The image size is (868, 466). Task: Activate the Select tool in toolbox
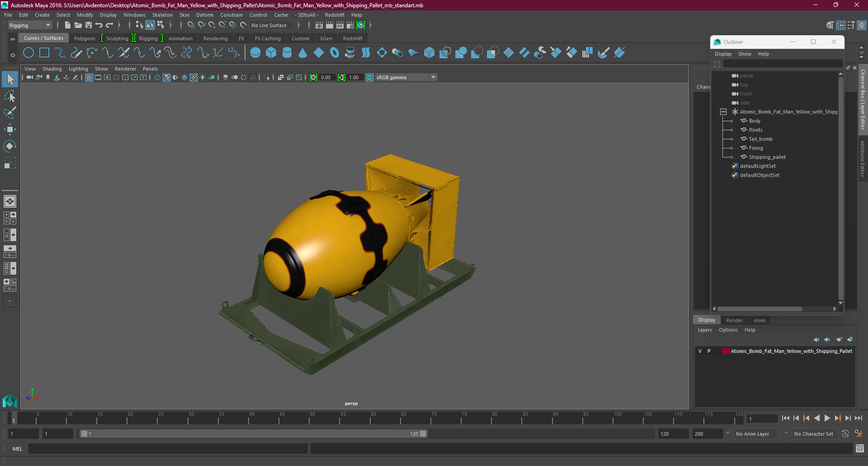pos(10,80)
